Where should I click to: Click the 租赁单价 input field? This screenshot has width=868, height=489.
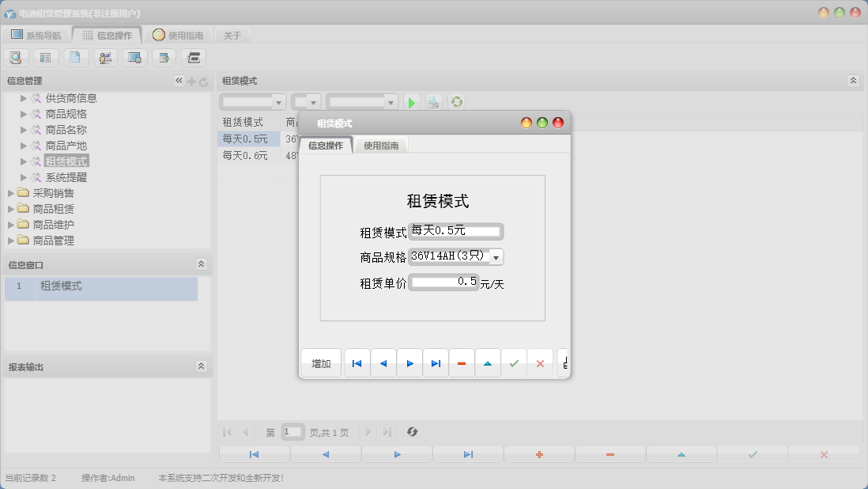click(x=444, y=282)
